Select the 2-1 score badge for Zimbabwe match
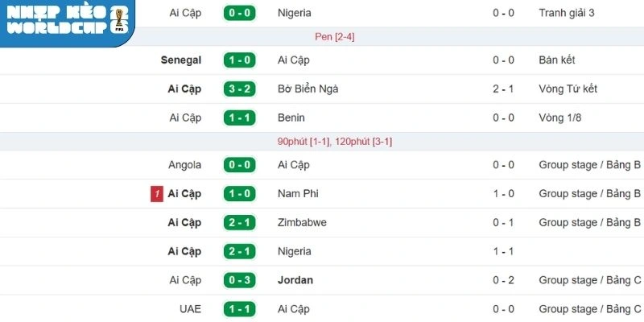 238,222
